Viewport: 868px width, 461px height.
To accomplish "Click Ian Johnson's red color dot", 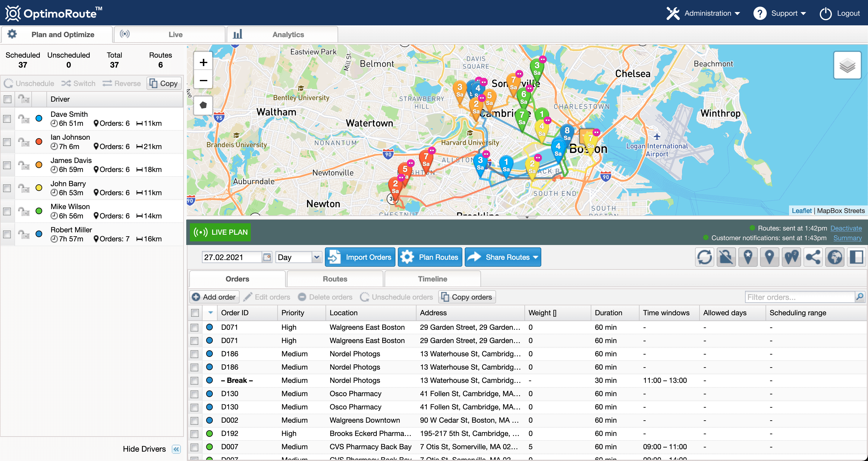I will [x=39, y=141].
